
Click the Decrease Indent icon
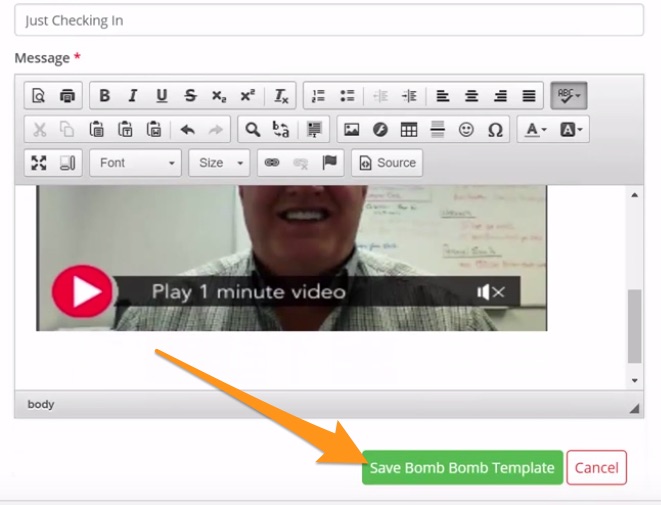pos(381,96)
